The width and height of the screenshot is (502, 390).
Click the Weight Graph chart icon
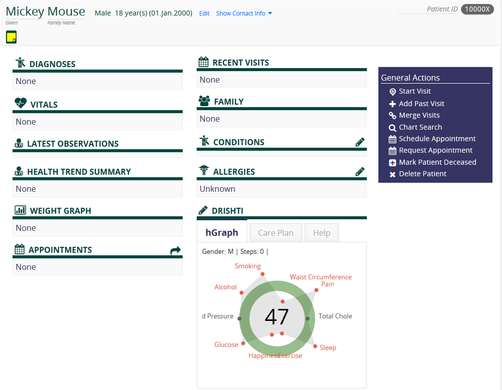[x=20, y=210]
